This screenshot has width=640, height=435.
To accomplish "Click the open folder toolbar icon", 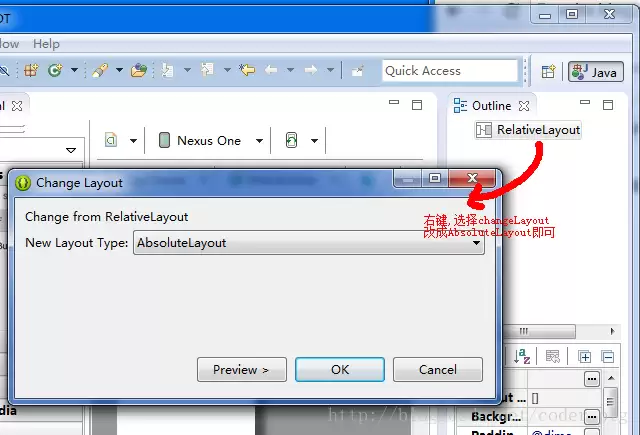I will 139,71.
